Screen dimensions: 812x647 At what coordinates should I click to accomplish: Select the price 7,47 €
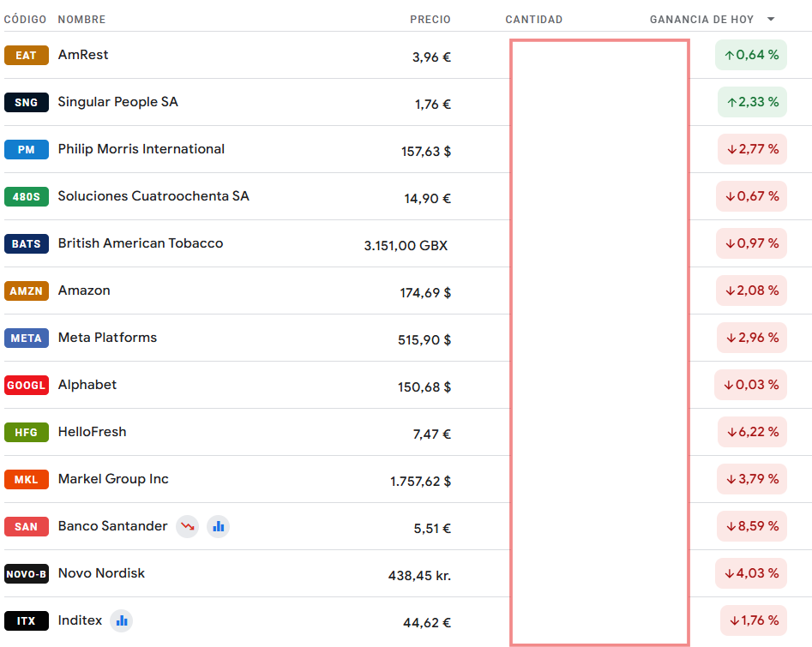[x=432, y=434]
